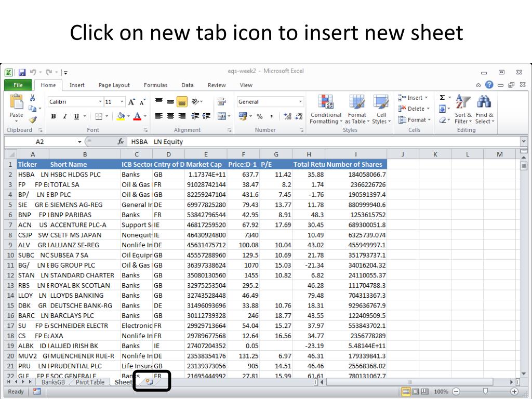Toggle Wrap Text icon
Viewport: 532px width, 399px height.
point(222,101)
